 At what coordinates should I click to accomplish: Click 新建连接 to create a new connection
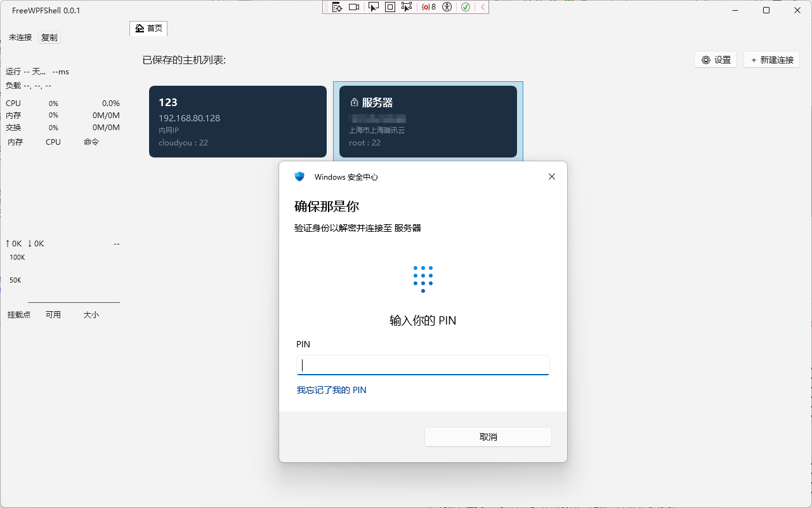pyautogui.click(x=771, y=59)
